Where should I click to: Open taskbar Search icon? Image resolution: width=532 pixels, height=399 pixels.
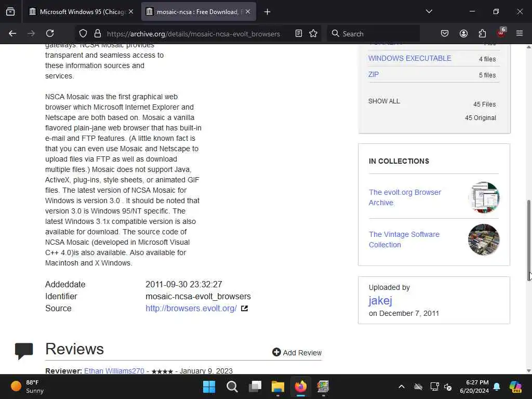point(232,387)
